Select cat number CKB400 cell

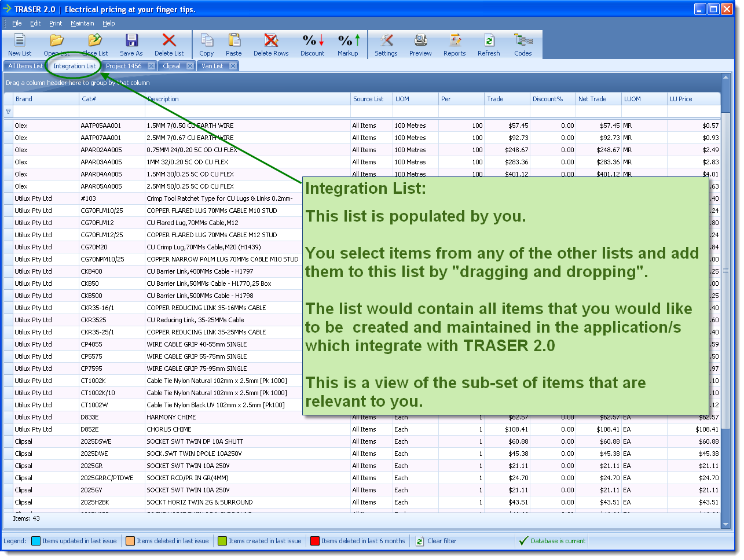(112, 271)
